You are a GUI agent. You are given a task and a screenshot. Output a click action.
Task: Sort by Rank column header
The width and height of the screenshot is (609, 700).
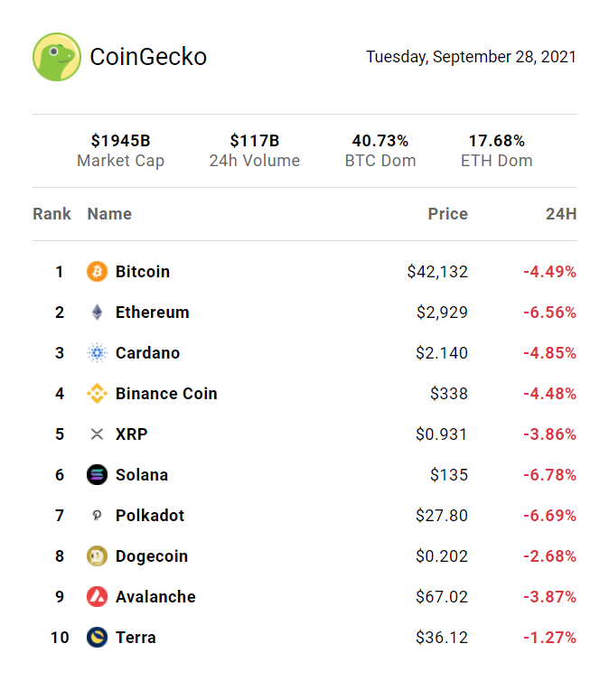tap(52, 214)
